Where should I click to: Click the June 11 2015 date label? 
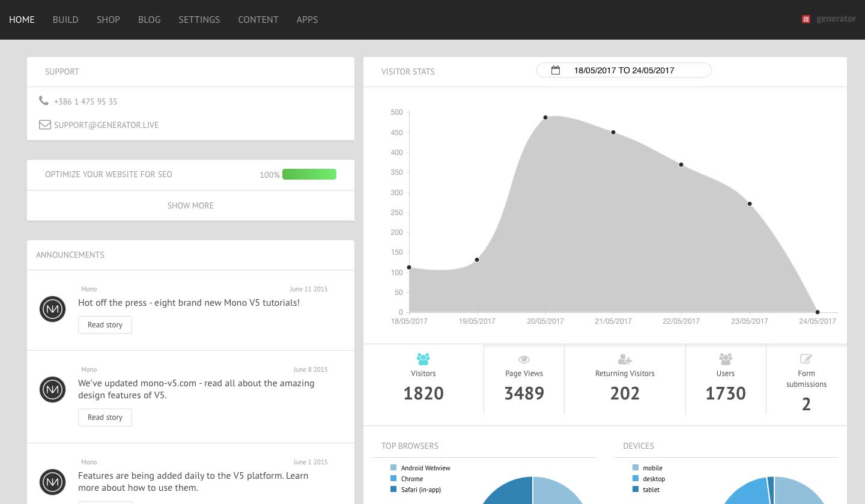pos(309,289)
